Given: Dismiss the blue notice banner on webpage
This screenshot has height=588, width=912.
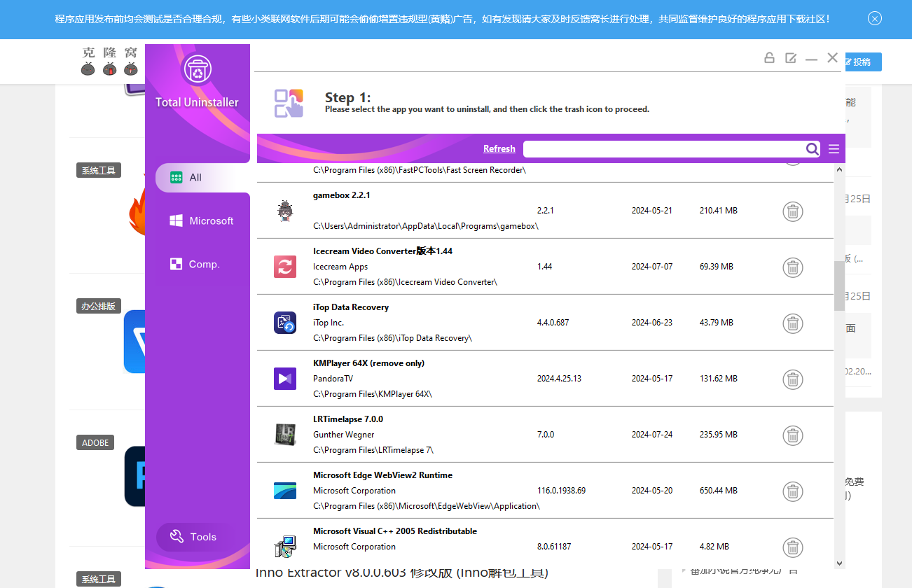Looking at the screenshot, I should click(x=875, y=18).
